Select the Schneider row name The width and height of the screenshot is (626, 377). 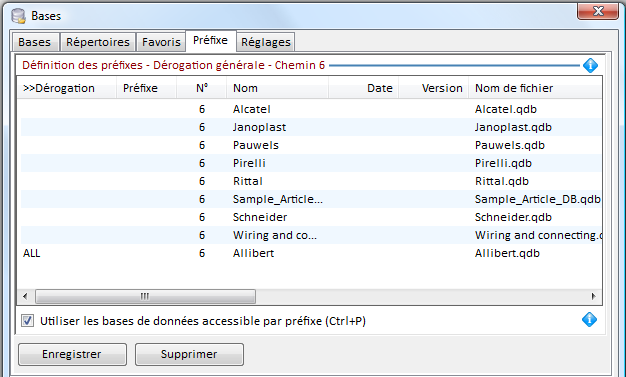point(260,217)
